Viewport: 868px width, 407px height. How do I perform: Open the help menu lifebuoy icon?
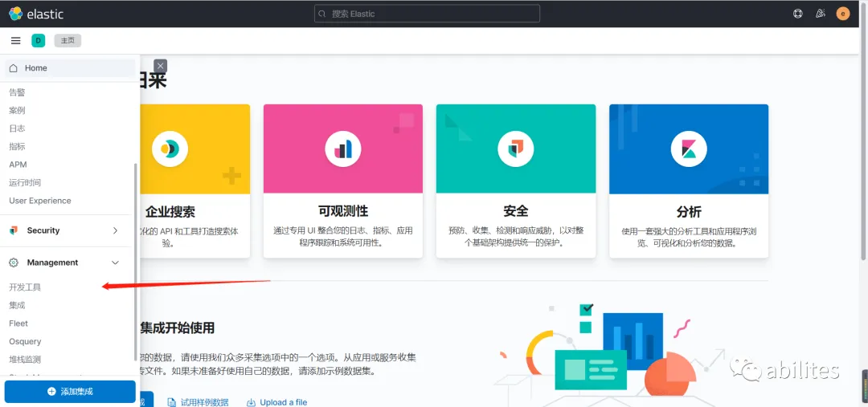798,14
